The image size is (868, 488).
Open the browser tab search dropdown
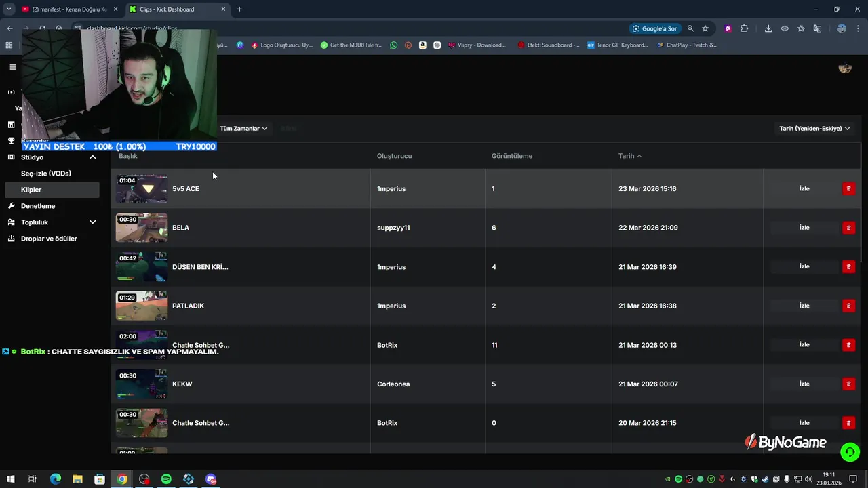[9, 9]
